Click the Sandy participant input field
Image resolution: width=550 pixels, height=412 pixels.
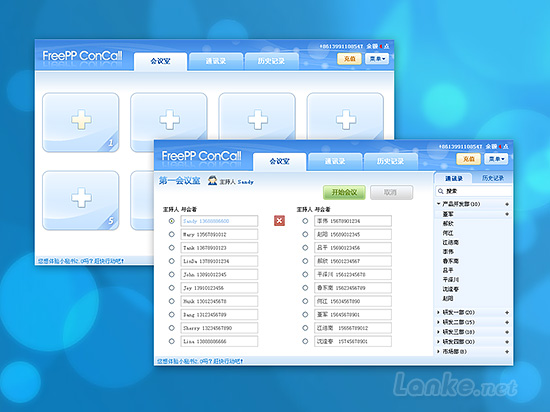point(219,221)
